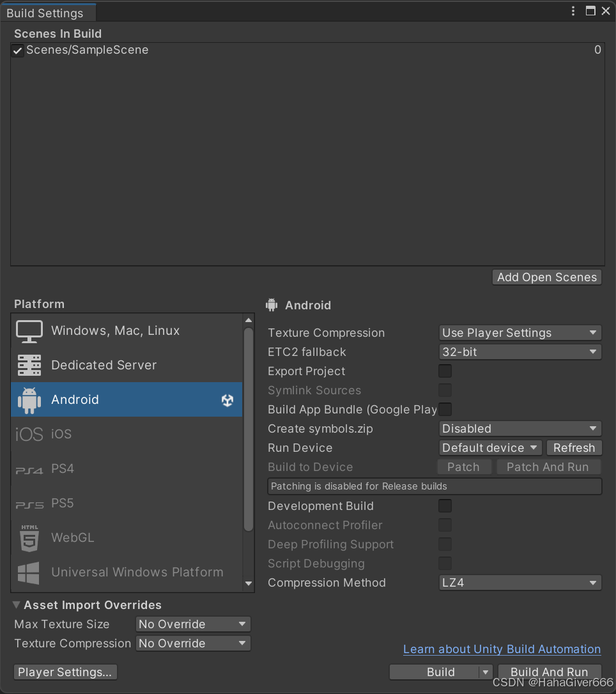
Task: Enable the Development Build checkbox
Action: click(x=445, y=505)
